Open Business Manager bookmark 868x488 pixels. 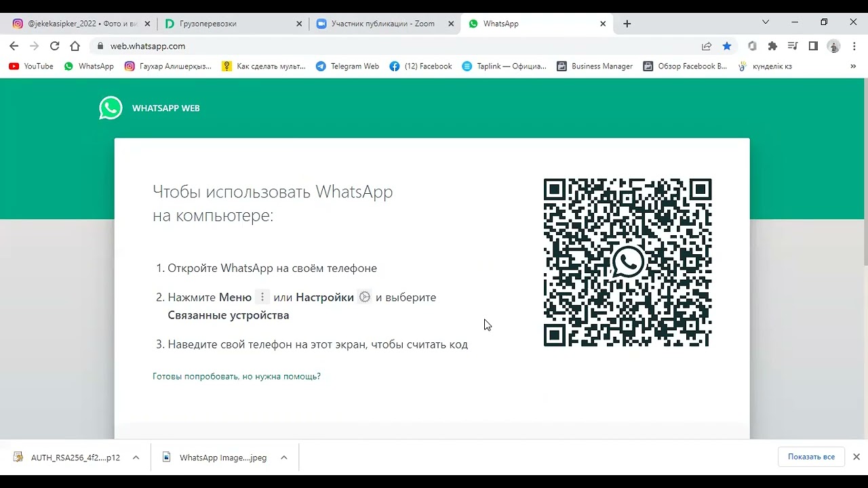595,66
